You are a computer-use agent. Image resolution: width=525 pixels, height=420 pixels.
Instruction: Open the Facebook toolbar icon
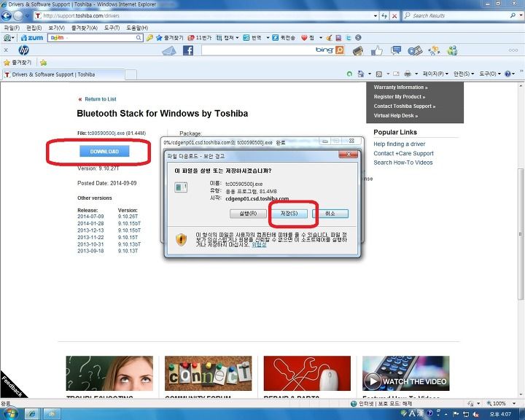(188, 50)
